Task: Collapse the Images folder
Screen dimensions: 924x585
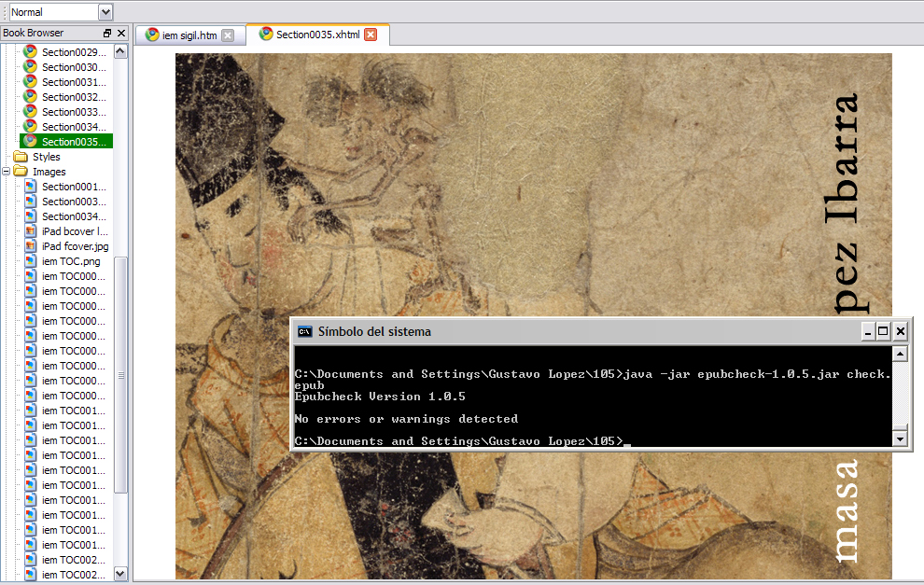Action: (x=6, y=172)
